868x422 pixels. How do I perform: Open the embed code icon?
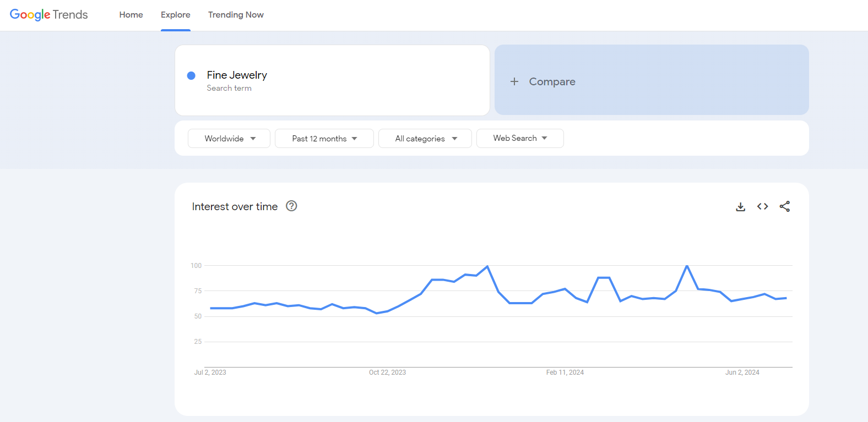[763, 206]
